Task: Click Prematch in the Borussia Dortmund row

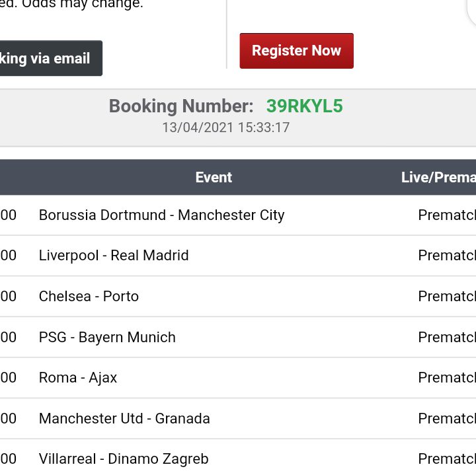Action: click(x=446, y=215)
